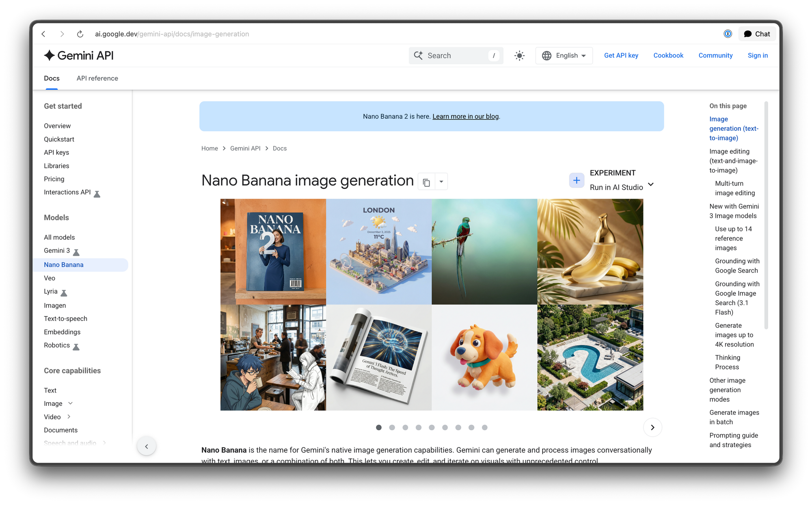Jump to Thinking Process section
812x505 pixels.
pyautogui.click(x=727, y=362)
